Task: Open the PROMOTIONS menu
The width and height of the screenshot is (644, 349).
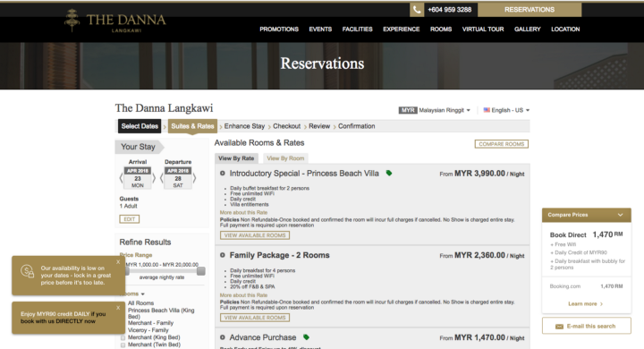Action: pyautogui.click(x=279, y=30)
